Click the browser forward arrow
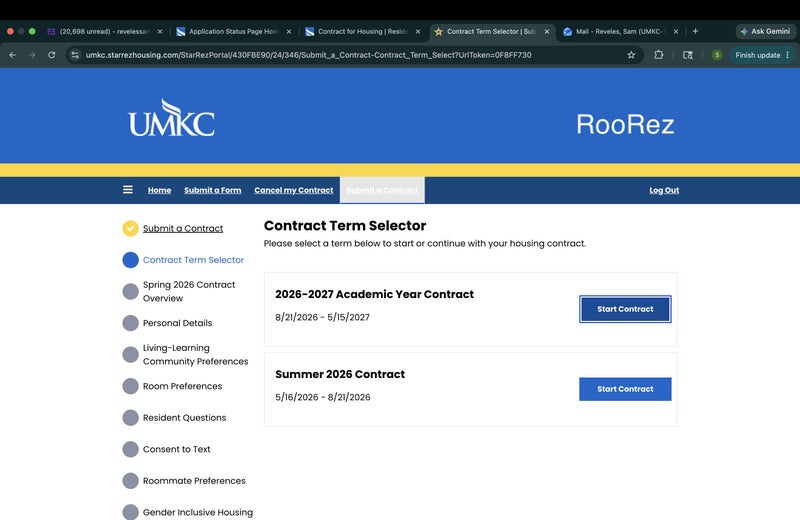Viewport: 800px width, 520px height. pos(32,55)
